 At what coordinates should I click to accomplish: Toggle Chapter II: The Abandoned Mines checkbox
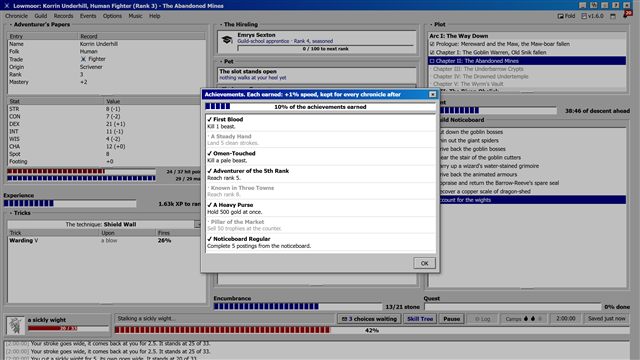(x=432, y=61)
